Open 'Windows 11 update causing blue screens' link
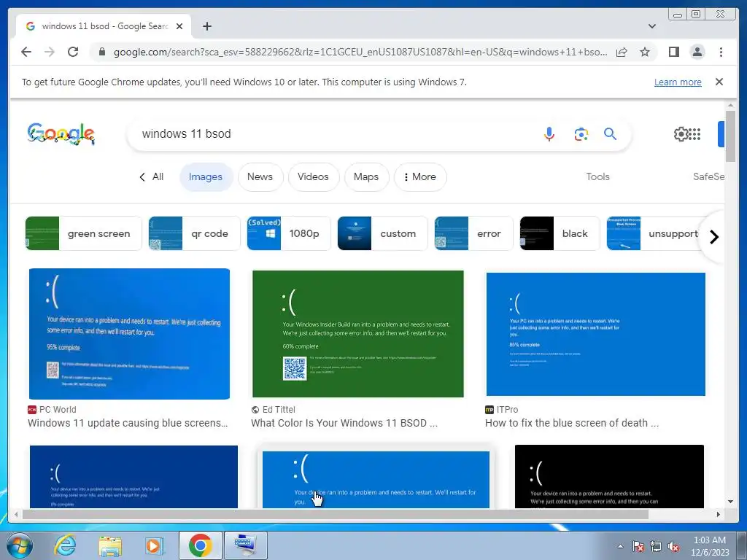This screenshot has width=747, height=560. (128, 423)
